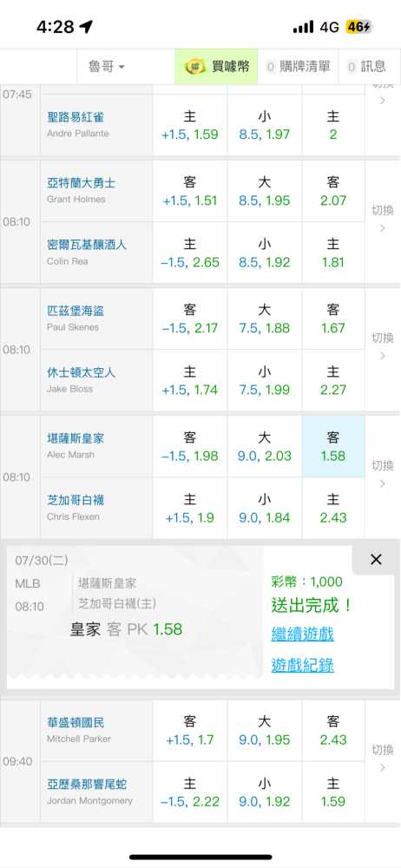Open the 遊戲紀錄 link
This screenshot has width=401, height=868.
302,665
